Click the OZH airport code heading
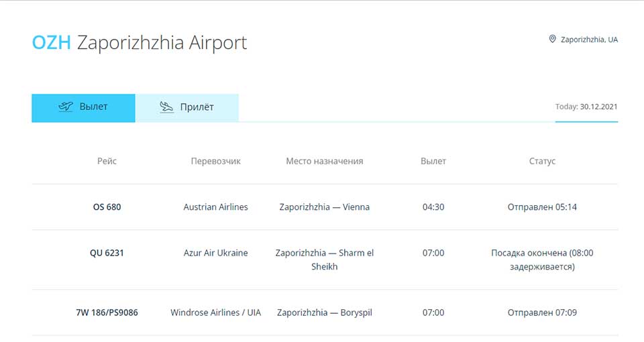The width and height of the screenshot is (644, 342). pyautogui.click(x=52, y=43)
